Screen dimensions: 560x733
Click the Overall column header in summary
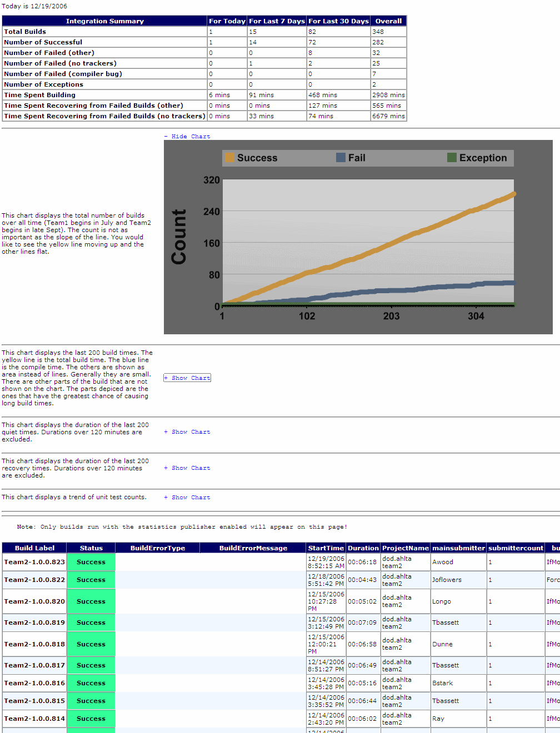pos(388,21)
